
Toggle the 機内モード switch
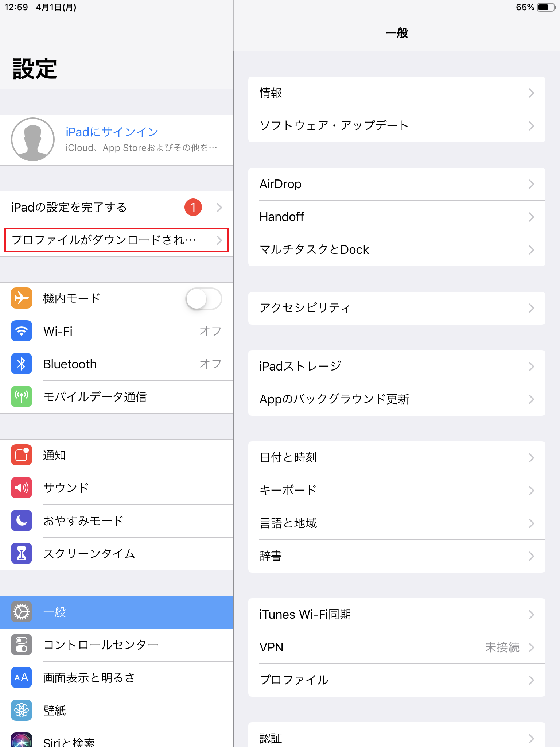pyautogui.click(x=204, y=298)
